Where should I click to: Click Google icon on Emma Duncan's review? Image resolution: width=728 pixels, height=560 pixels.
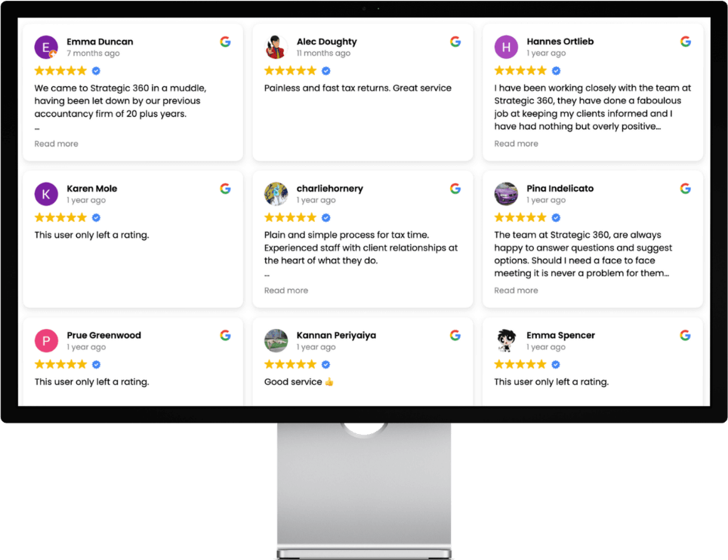coord(225,42)
